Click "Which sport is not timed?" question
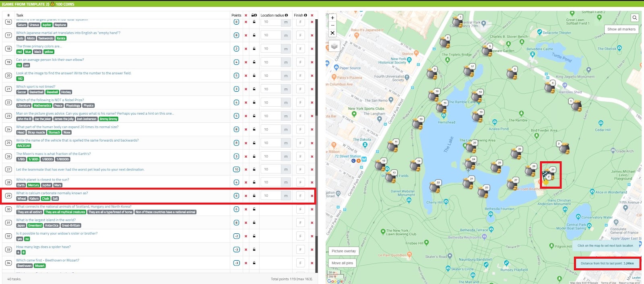Viewport: 644px width, 284px height. tap(36, 86)
